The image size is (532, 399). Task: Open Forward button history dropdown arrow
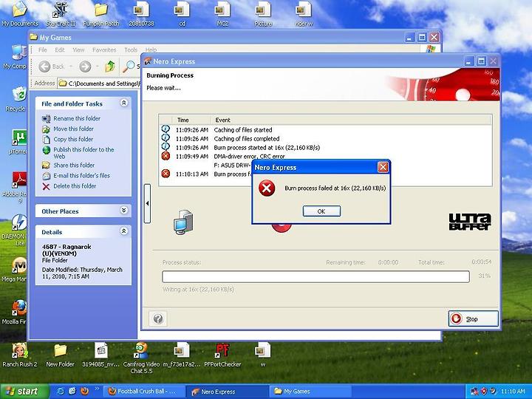click(98, 66)
